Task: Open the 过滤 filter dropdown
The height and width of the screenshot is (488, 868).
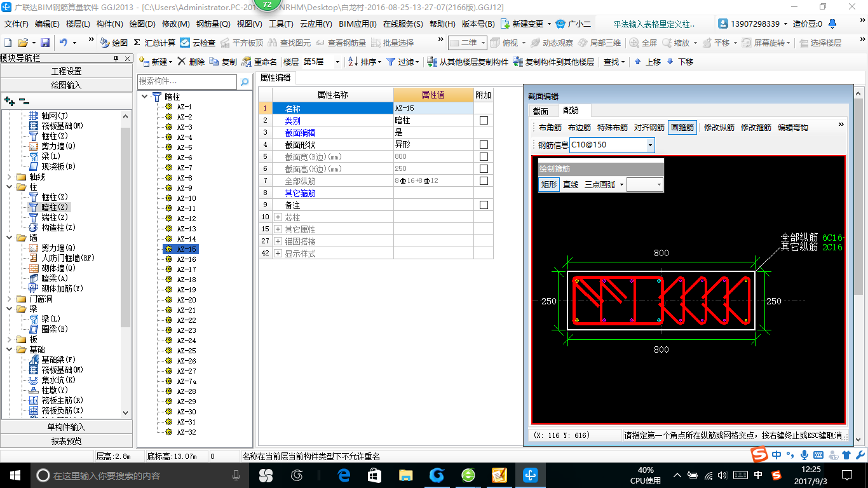Action: point(417,62)
